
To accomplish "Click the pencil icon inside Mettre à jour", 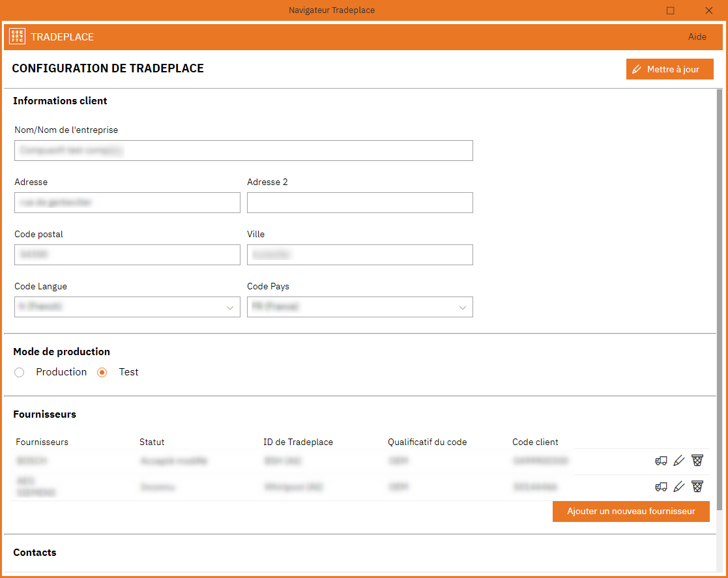I will (x=637, y=68).
